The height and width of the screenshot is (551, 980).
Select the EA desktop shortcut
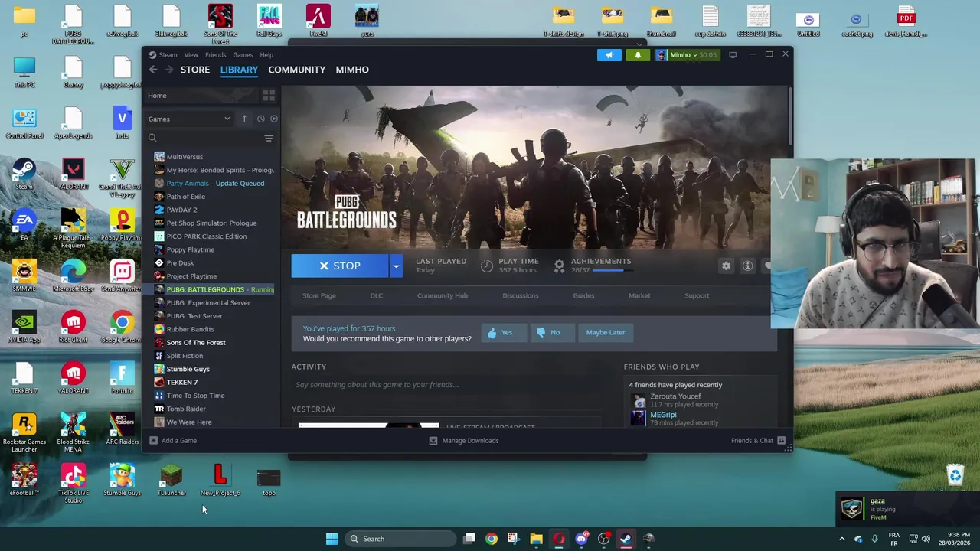[24, 225]
